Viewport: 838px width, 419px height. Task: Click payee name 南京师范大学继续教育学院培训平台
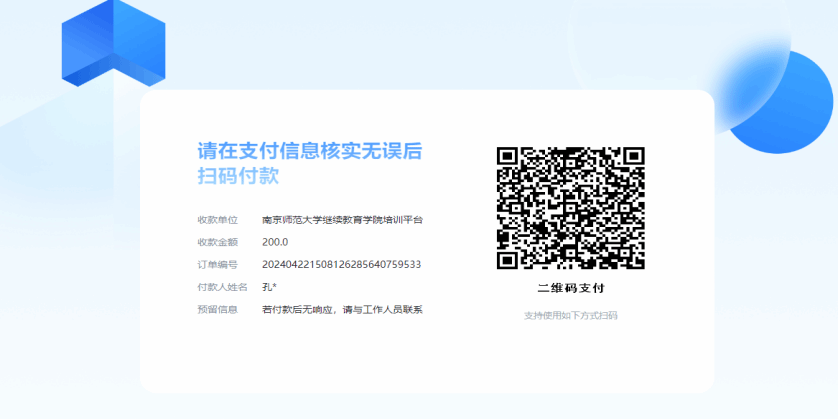(342, 220)
